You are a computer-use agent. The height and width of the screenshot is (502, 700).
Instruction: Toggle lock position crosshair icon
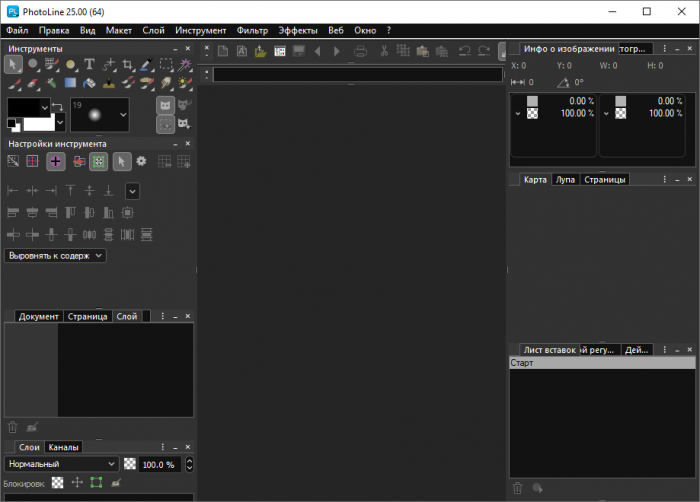click(x=77, y=483)
